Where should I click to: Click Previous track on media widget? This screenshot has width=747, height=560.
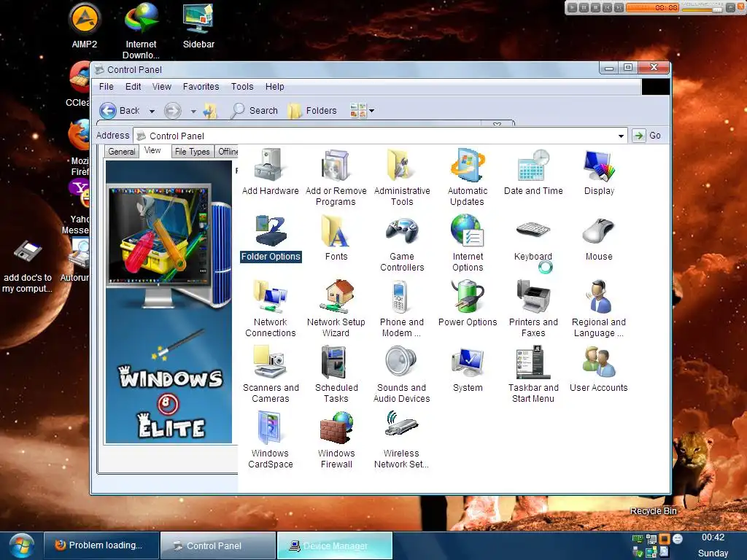[x=607, y=7]
